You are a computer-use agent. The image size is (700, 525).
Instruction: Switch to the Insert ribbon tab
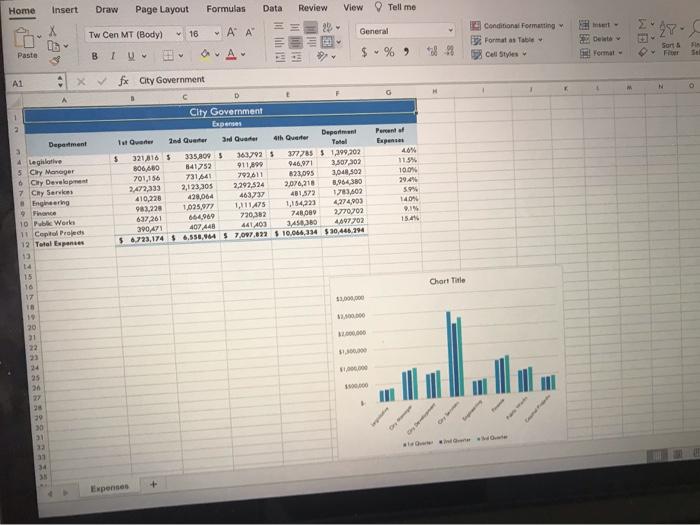(65, 10)
